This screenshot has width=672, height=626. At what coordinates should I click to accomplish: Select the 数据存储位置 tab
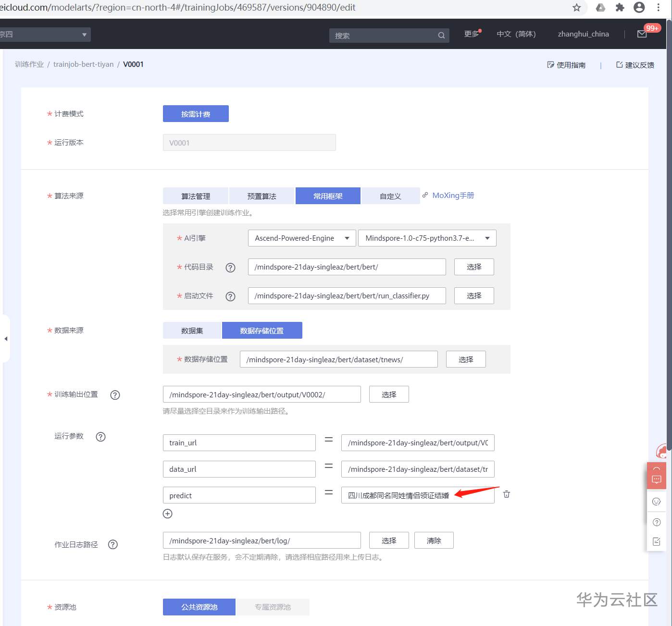[x=262, y=331]
